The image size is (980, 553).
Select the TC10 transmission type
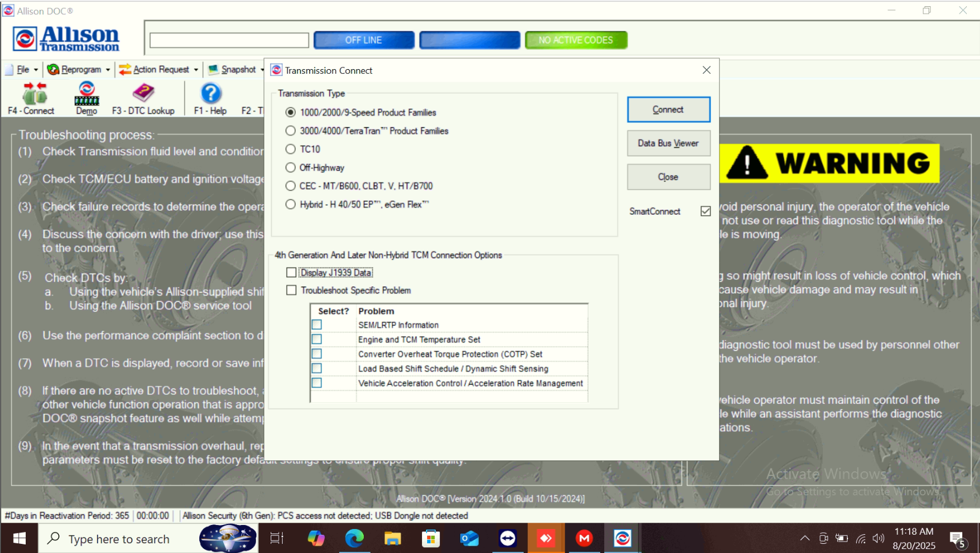click(291, 149)
